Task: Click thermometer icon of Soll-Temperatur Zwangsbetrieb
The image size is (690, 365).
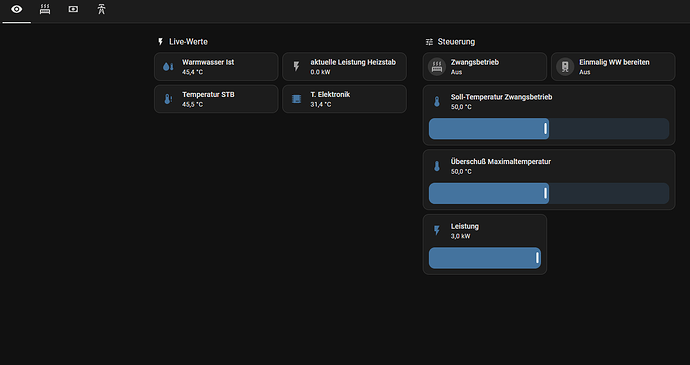Action: 437,102
